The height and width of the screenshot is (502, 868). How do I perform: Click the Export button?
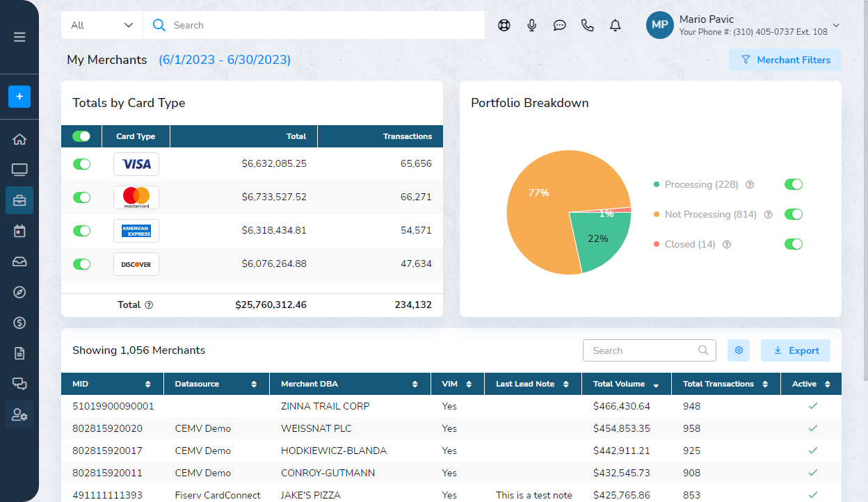795,350
